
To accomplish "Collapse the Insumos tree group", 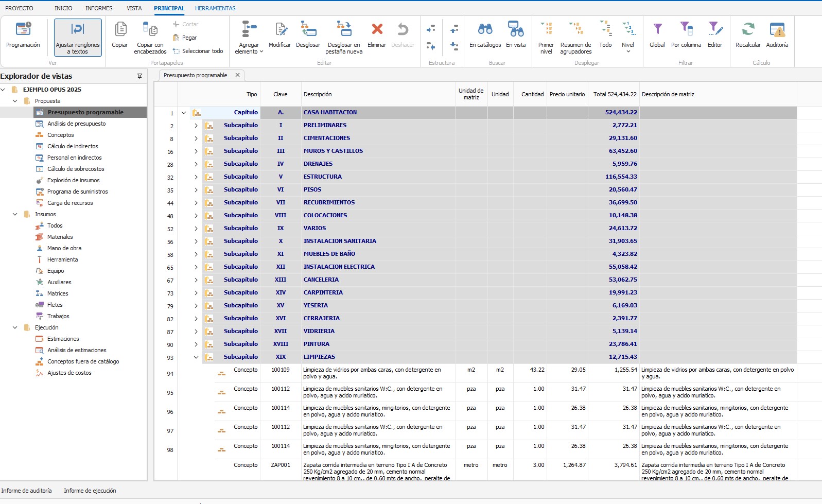I will click(x=15, y=214).
